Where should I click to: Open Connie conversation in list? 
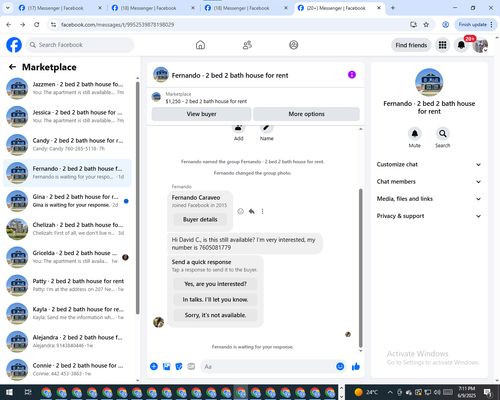click(67, 369)
